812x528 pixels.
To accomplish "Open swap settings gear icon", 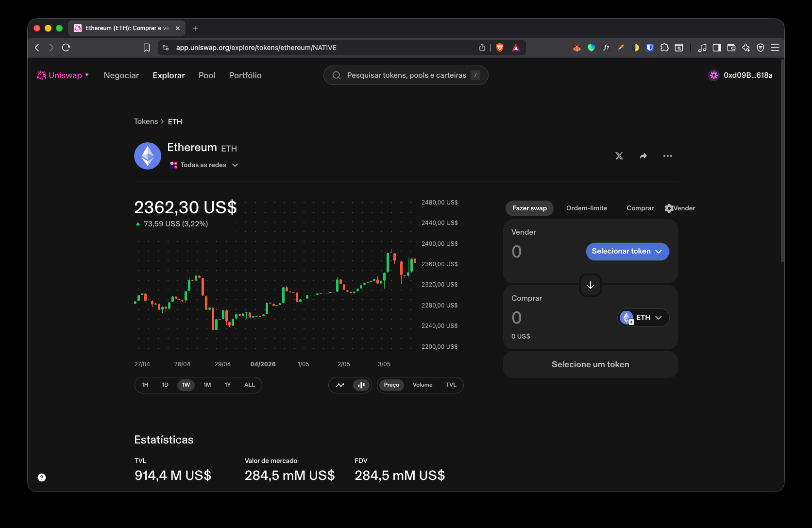I will [x=669, y=208].
